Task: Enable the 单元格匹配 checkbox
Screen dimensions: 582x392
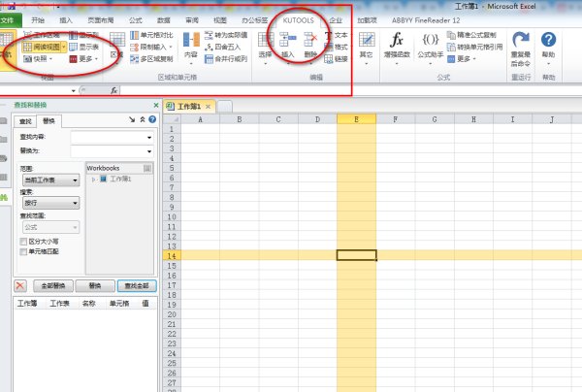Action: point(23,252)
